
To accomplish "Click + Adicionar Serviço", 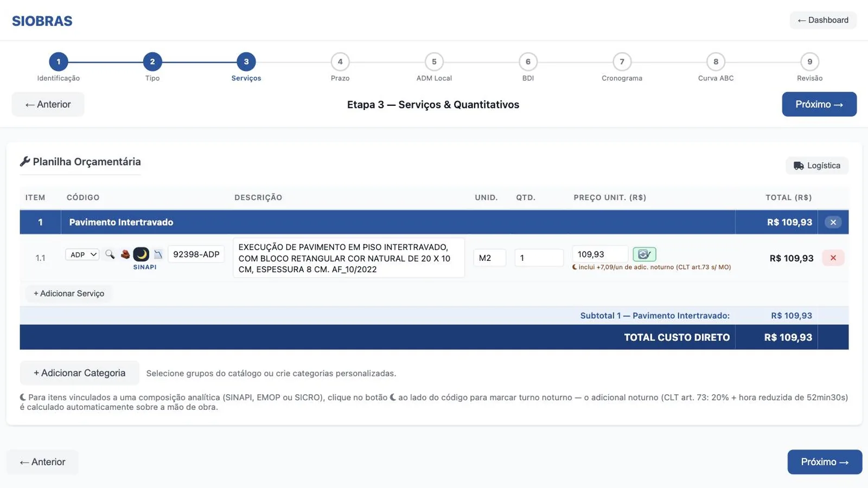I will [69, 293].
